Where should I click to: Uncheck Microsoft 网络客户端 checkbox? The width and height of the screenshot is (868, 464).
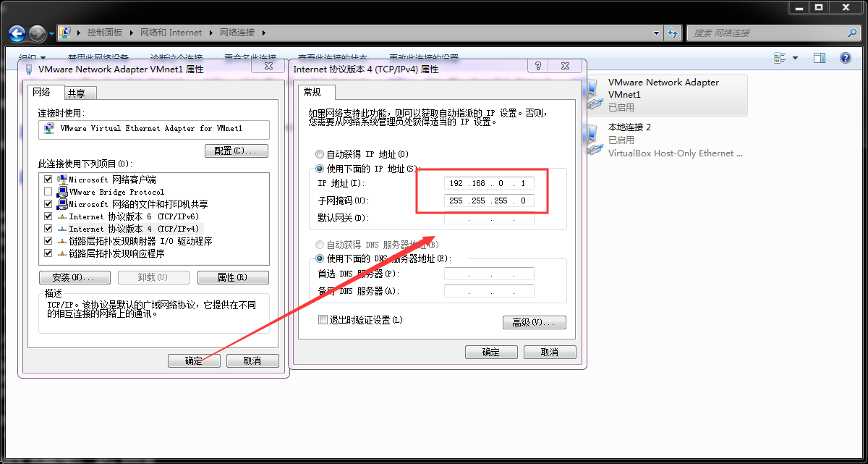[48, 180]
